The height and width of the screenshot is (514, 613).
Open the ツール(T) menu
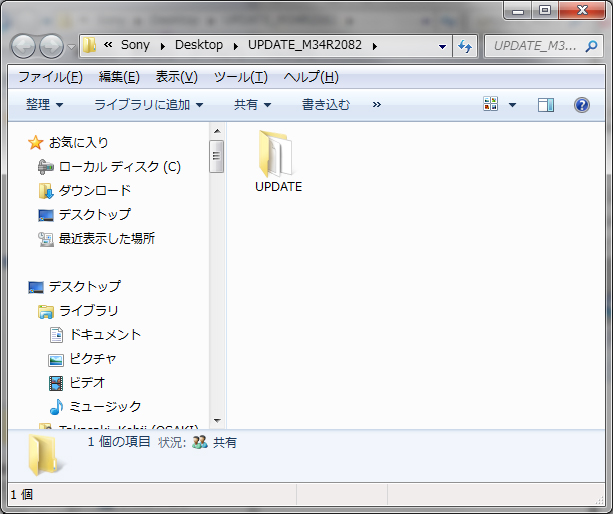[240, 77]
